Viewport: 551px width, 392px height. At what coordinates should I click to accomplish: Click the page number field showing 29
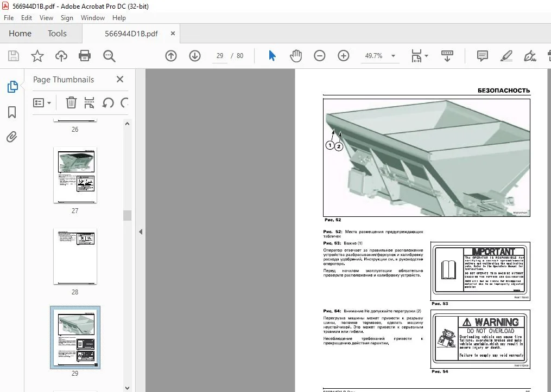(x=220, y=56)
